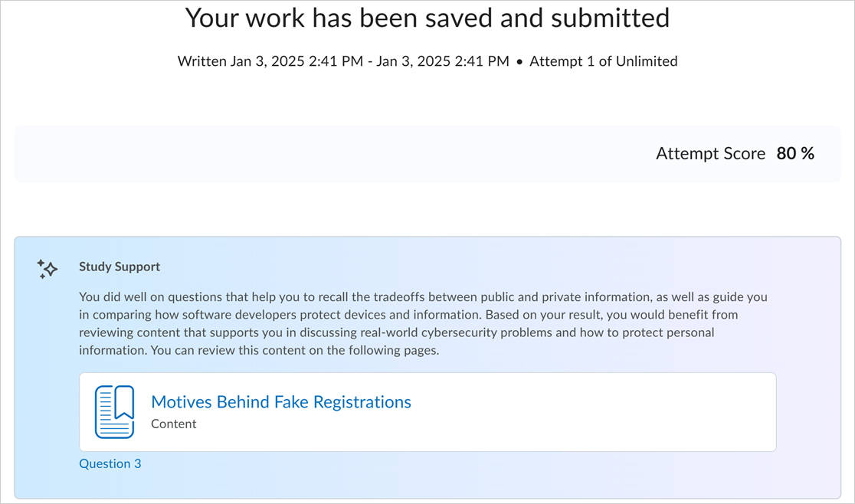The height and width of the screenshot is (504, 855).
Task: Click the Study Support heading
Action: 120,267
